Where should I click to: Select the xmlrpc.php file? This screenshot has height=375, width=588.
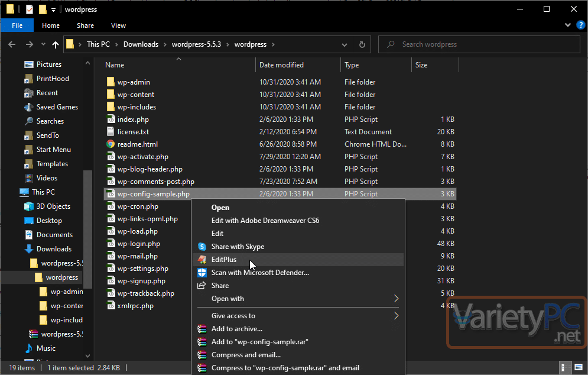135,306
